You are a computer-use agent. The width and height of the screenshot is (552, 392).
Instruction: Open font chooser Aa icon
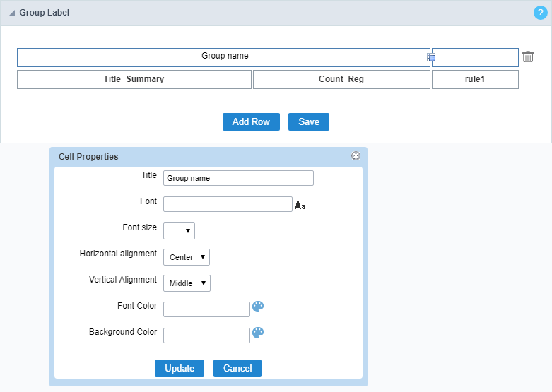pyautogui.click(x=300, y=205)
